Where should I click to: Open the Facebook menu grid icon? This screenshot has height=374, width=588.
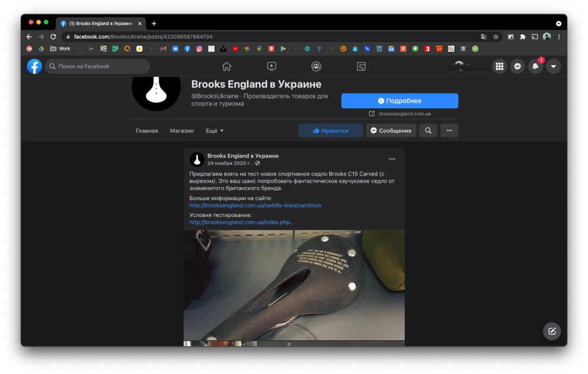tap(499, 66)
